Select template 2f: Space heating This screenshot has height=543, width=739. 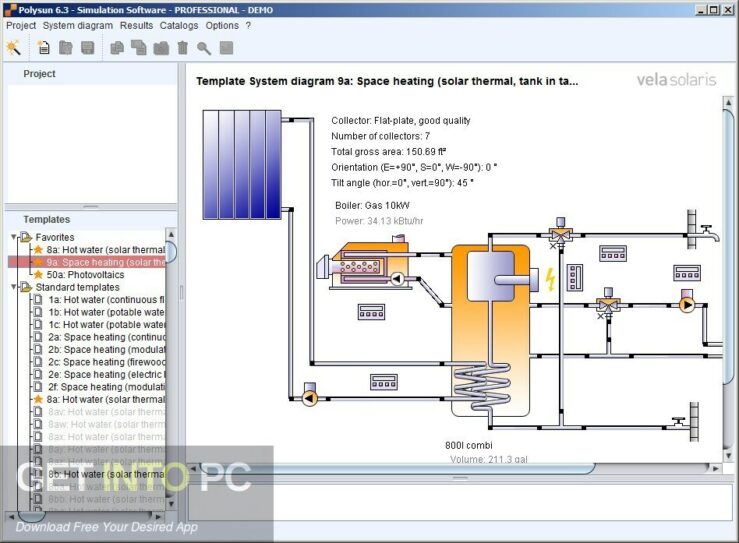100,387
